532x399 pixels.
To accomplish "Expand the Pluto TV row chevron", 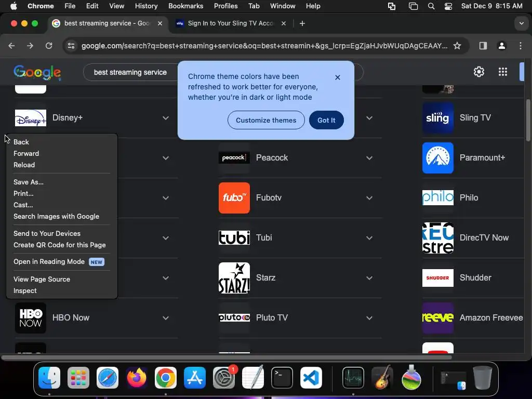I will coord(369,318).
